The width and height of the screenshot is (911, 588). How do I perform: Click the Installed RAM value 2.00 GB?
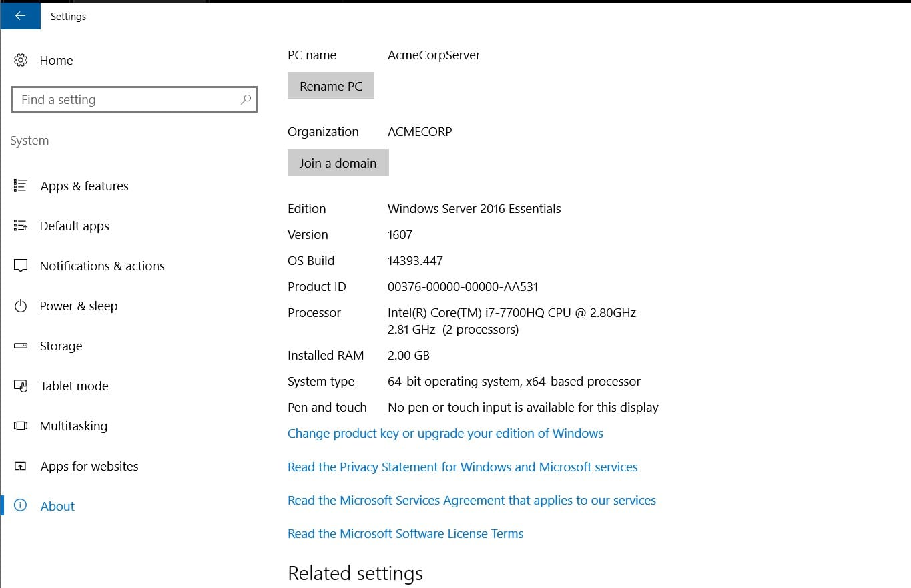pyautogui.click(x=408, y=356)
